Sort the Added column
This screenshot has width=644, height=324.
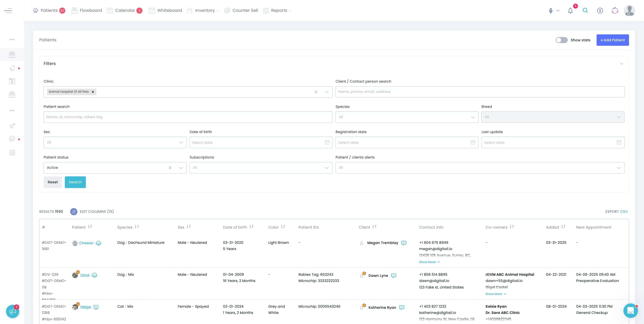click(x=563, y=227)
